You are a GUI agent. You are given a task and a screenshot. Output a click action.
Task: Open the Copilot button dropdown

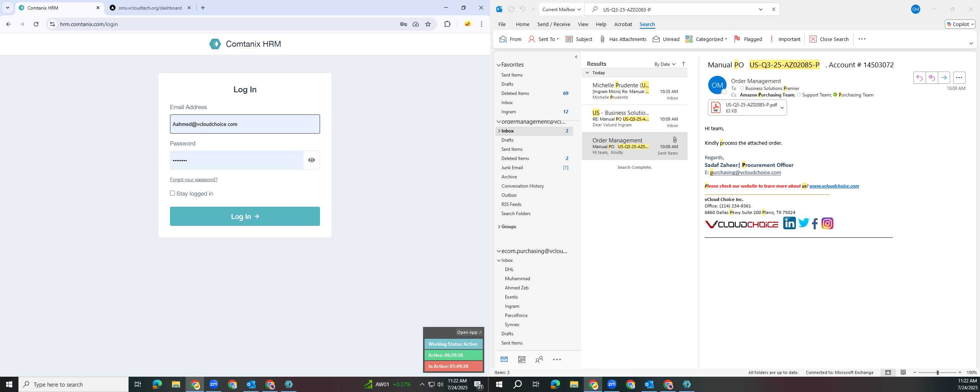[960, 24]
